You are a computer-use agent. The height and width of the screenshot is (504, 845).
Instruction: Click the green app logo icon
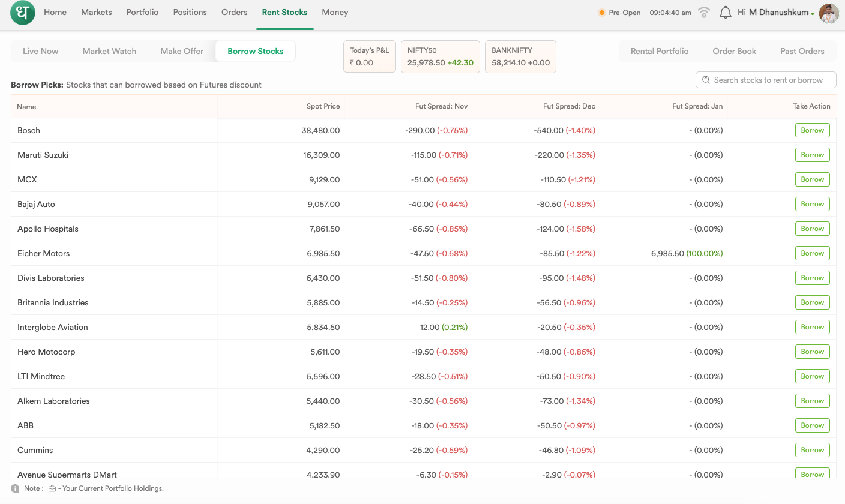(23, 13)
